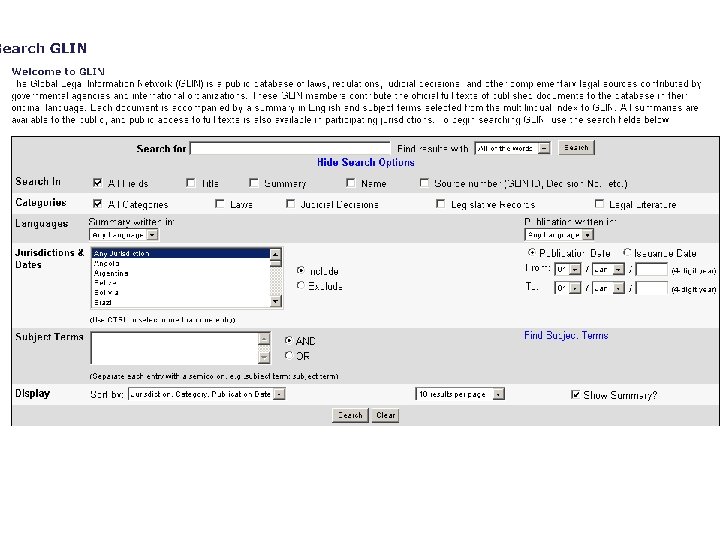Open the To day dropdown

(568, 288)
